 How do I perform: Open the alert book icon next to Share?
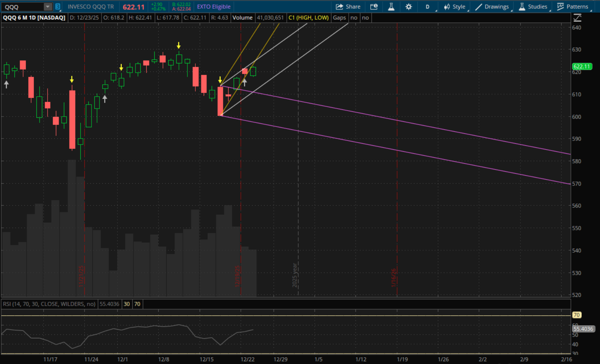coord(374,7)
